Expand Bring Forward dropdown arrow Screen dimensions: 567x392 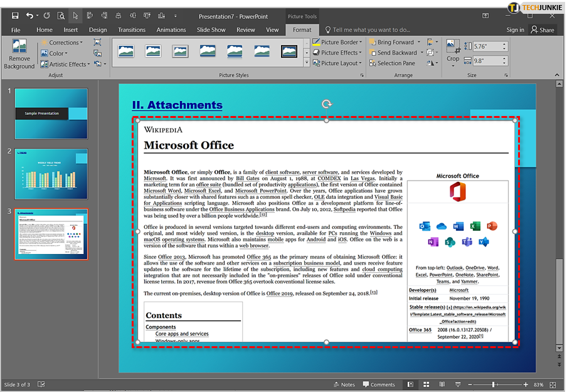click(x=419, y=42)
